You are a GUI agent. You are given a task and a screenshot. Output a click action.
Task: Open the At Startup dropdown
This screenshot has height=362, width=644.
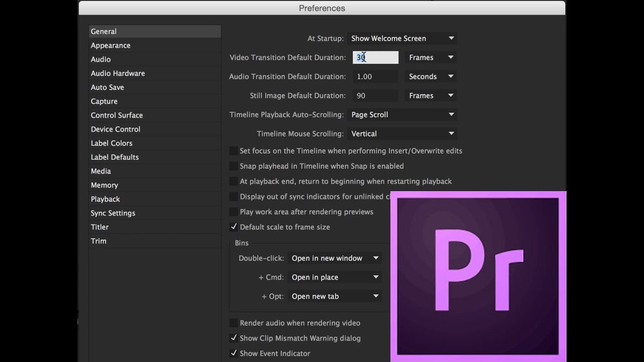click(x=402, y=38)
